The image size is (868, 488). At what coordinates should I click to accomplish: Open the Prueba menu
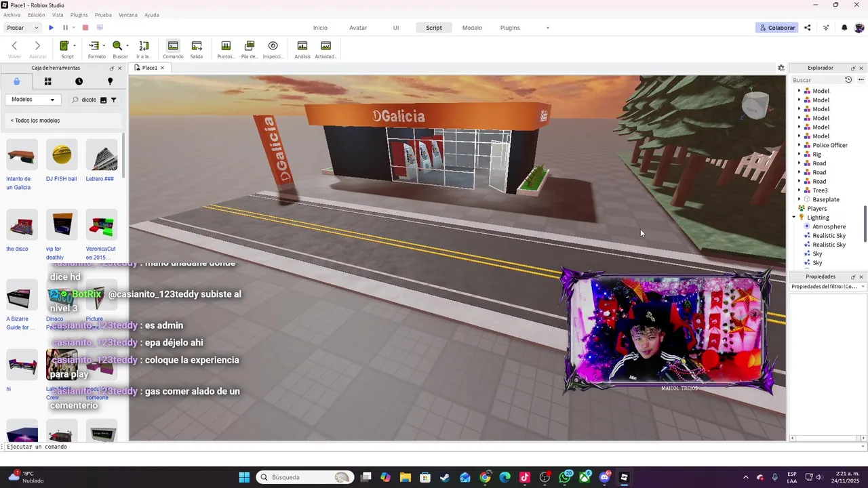pyautogui.click(x=103, y=15)
